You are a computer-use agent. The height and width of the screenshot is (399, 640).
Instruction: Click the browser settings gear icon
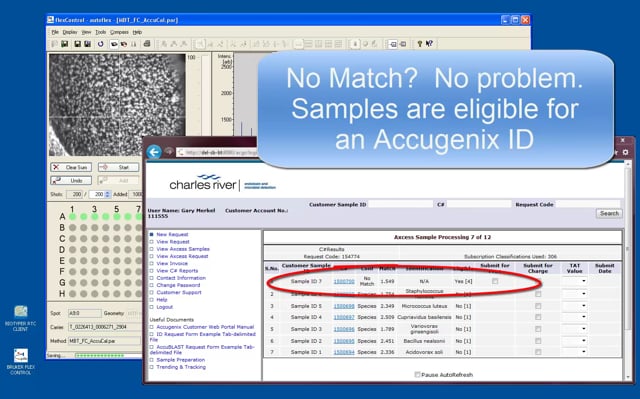[x=625, y=152]
